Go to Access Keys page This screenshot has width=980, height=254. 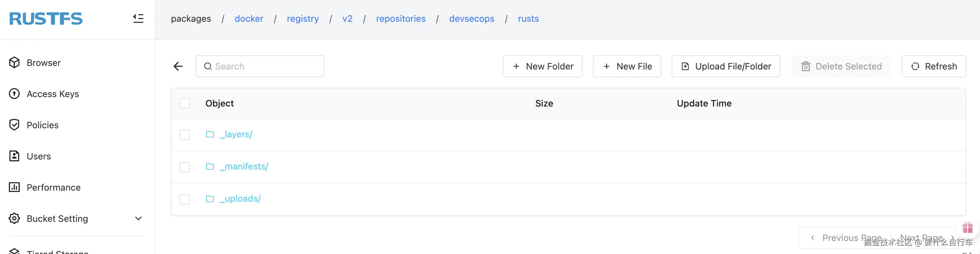click(53, 94)
